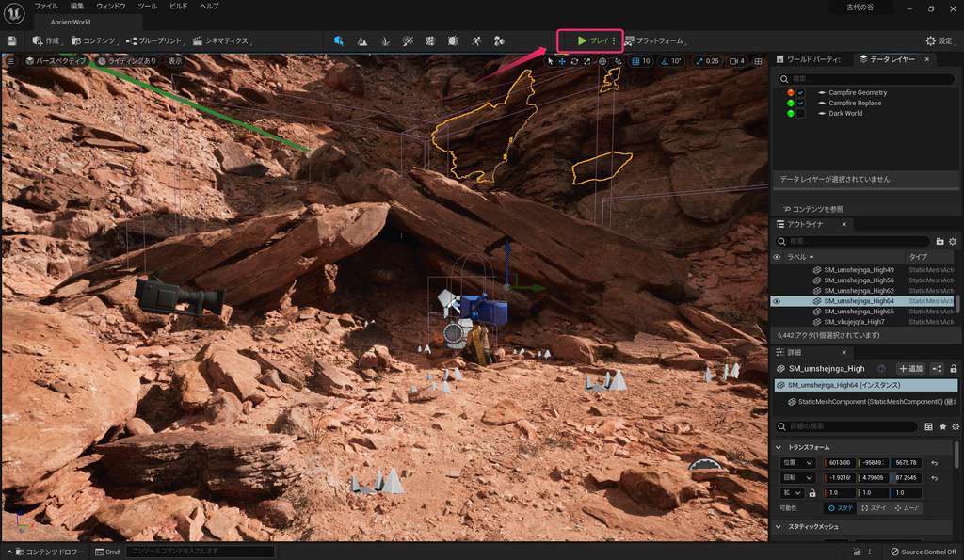
Task: Open the 作成 (Create) dropdown
Action: pyautogui.click(x=47, y=40)
